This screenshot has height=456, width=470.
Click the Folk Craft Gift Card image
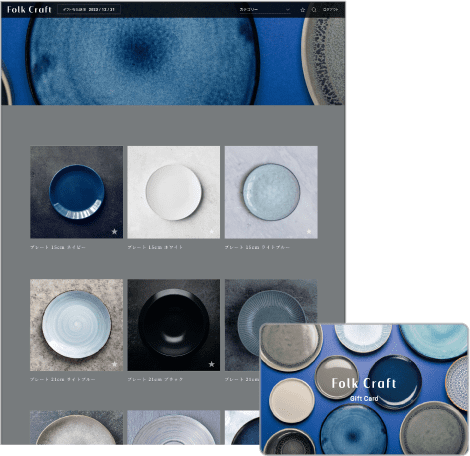tap(364, 389)
